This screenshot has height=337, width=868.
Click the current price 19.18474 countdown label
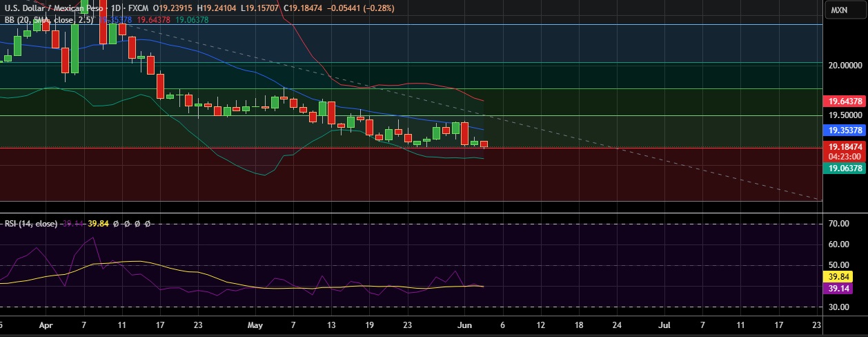coord(845,151)
